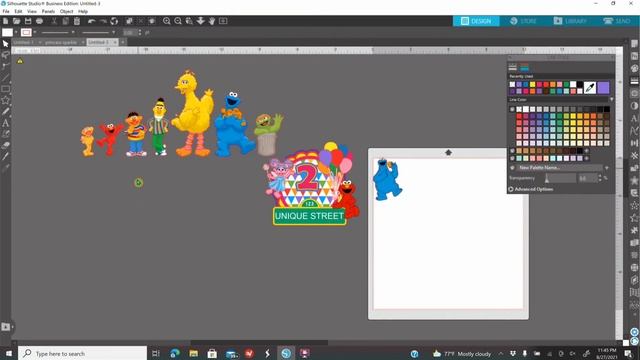Select the Star shape tool in the left toolbar
The height and width of the screenshot is (360, 640).
(5, 100)
